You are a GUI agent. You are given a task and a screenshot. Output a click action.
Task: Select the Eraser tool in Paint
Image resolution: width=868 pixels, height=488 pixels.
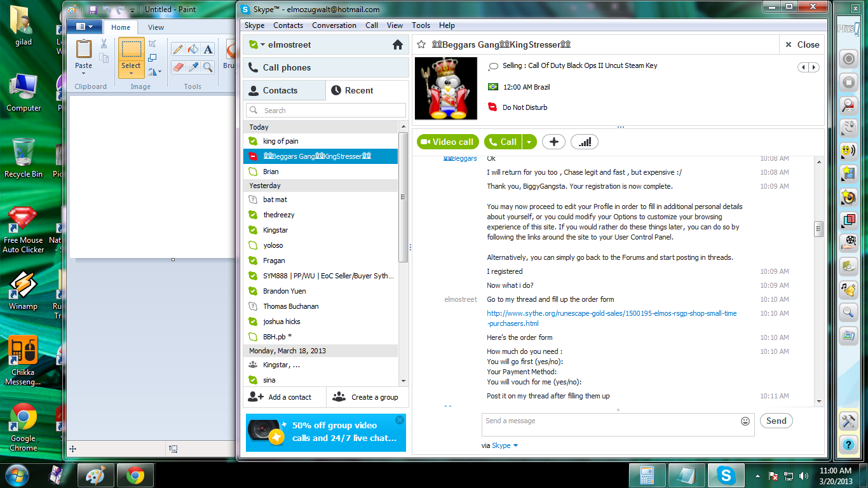tap(178, 66)
